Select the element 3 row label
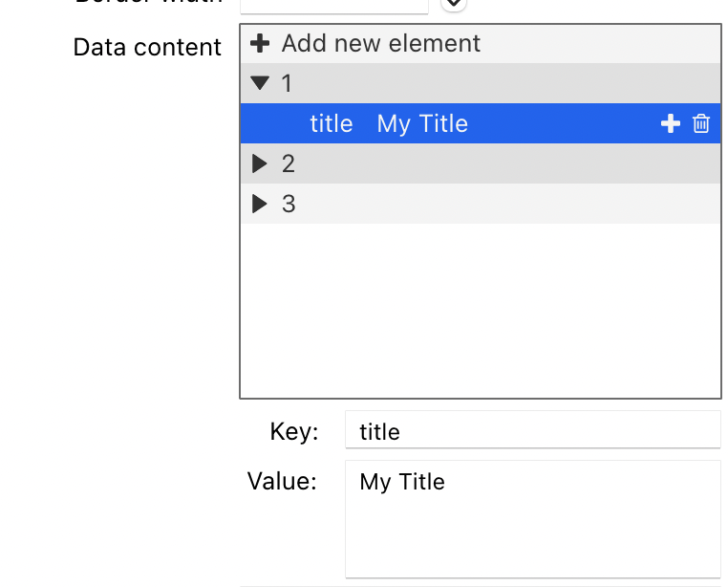728x587 pixels. [x=289, y=204]
